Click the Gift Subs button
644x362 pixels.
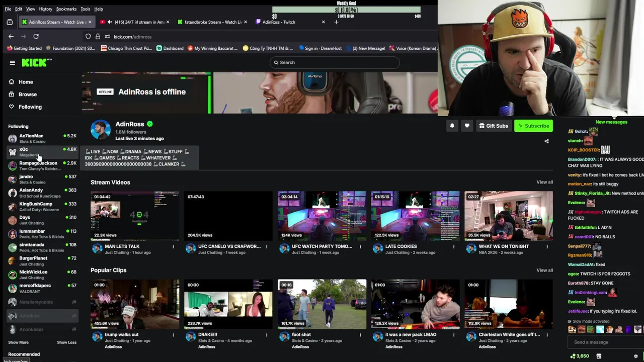494,126
